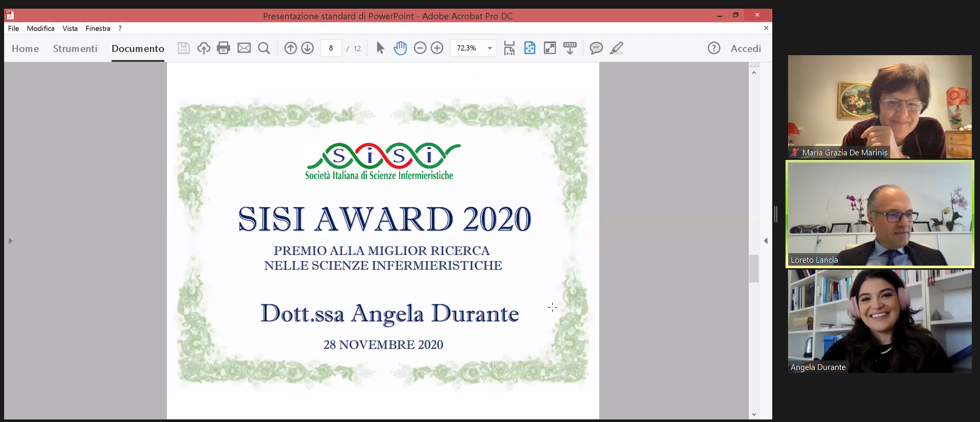
Task: Click the Acrobat PDF icon in the title bar
Action: click(10, 15)
